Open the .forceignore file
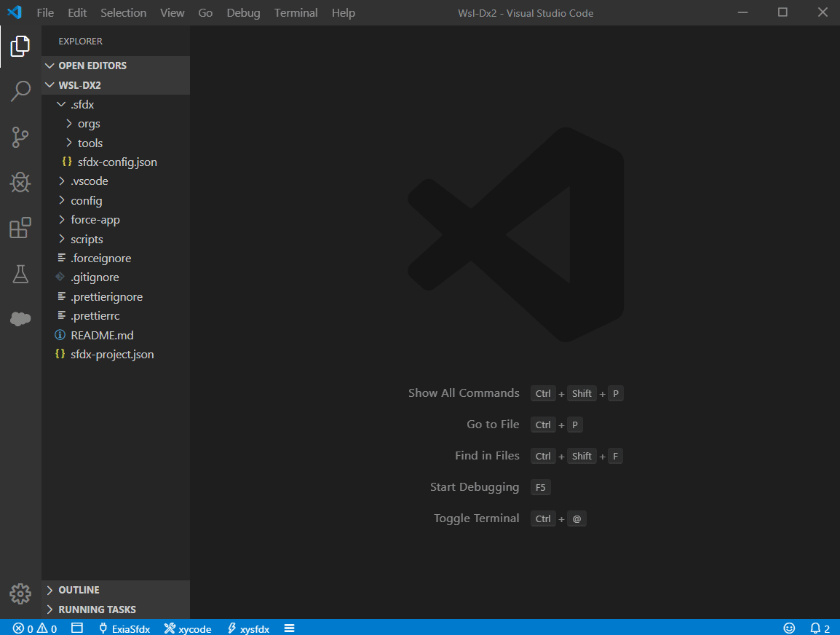This screenshot has width=840, height=635. tap(116, 259)
